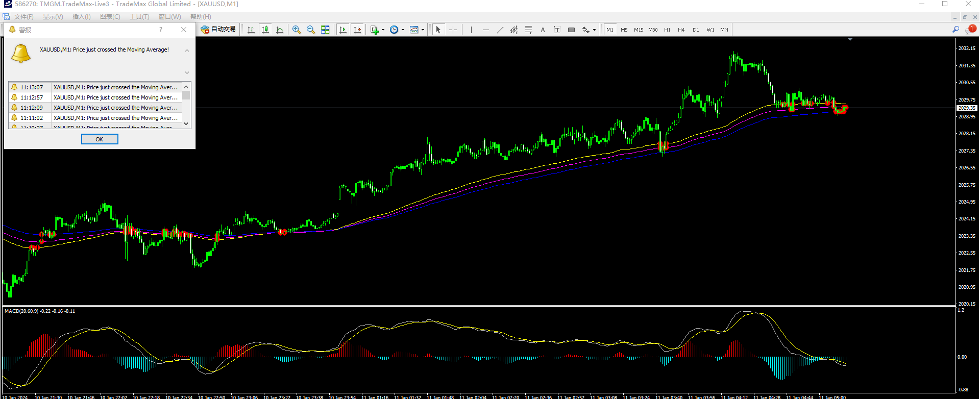Click the alert dialog help question mark
Viewport: 980px width, 399px height.
161,30
